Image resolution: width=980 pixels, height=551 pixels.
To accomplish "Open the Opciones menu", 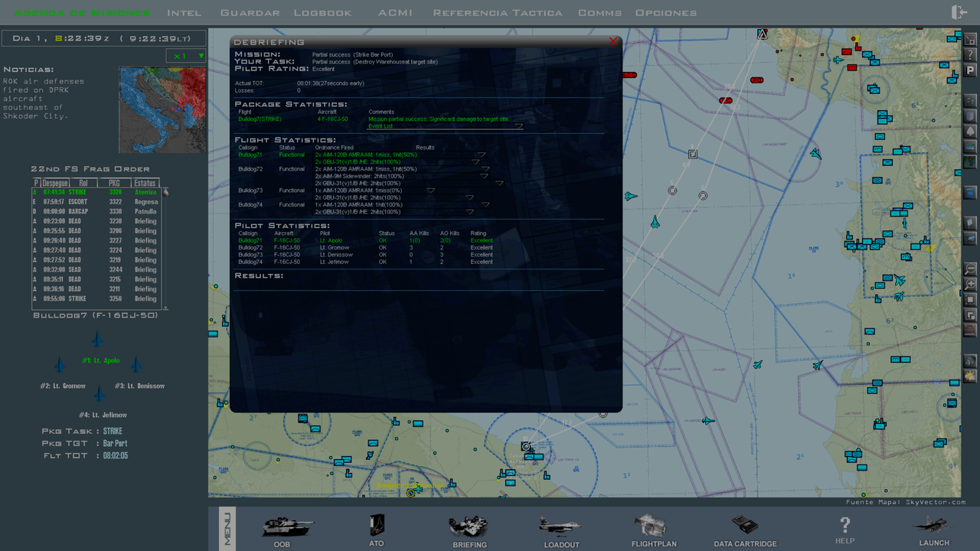I will click(x=666, y=13).
